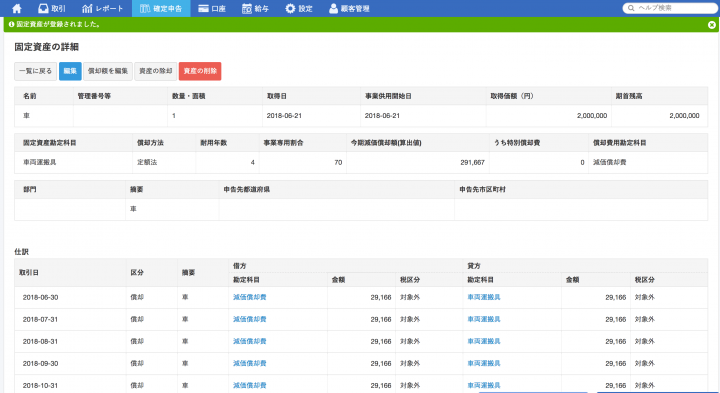Open 車両運搬具 link in 2018-09-30 row
The image size is (720, 393).
pyautogui.click(x=484, y=363)
